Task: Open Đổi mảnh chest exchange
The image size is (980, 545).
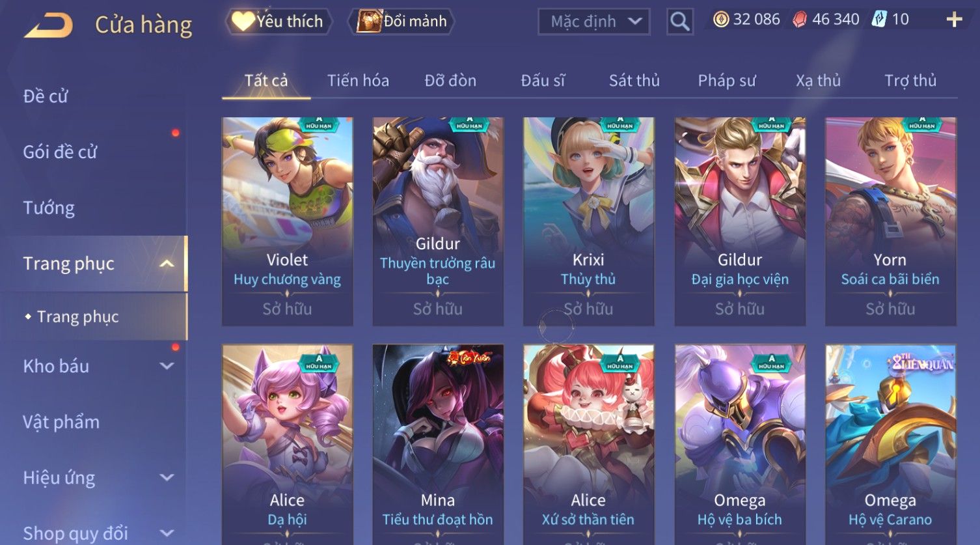Action: pyautogui.click(x=402, y=21)
